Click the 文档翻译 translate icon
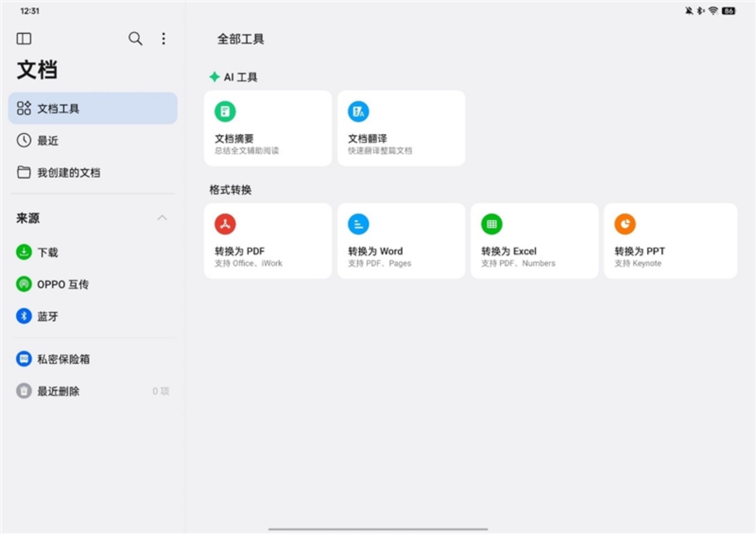756x534 pixels. tap(358, 112)
